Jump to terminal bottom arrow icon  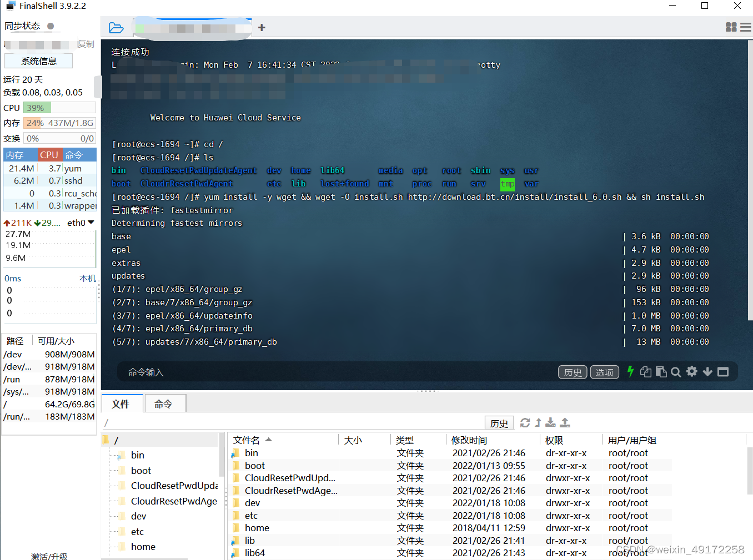[707, 372]
